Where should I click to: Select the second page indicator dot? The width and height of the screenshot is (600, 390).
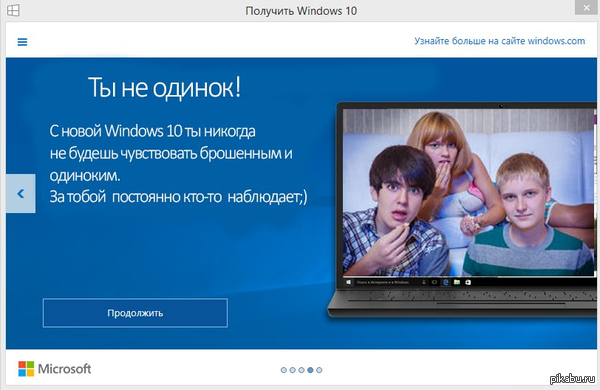[292, 370]
